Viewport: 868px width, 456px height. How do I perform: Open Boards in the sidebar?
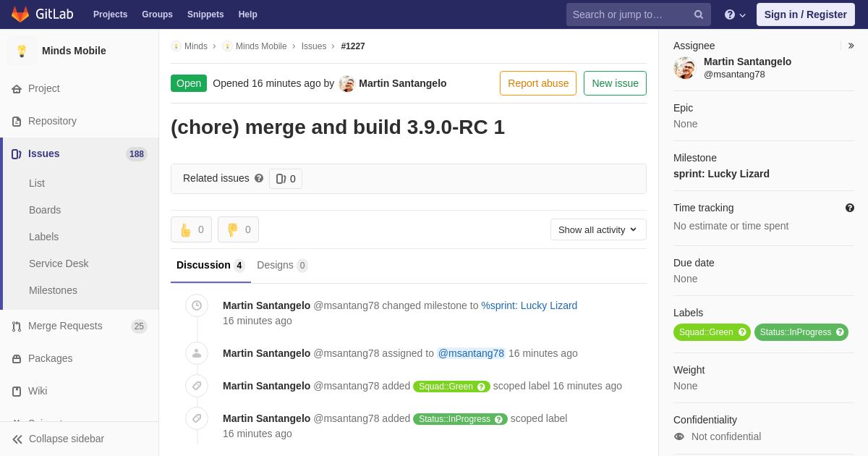click(45, 210)
